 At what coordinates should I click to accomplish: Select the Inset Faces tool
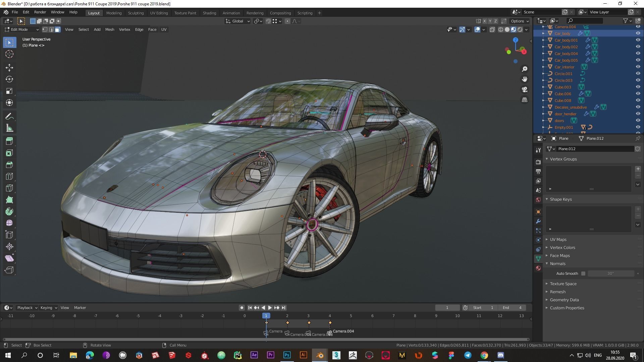(9, 153)
